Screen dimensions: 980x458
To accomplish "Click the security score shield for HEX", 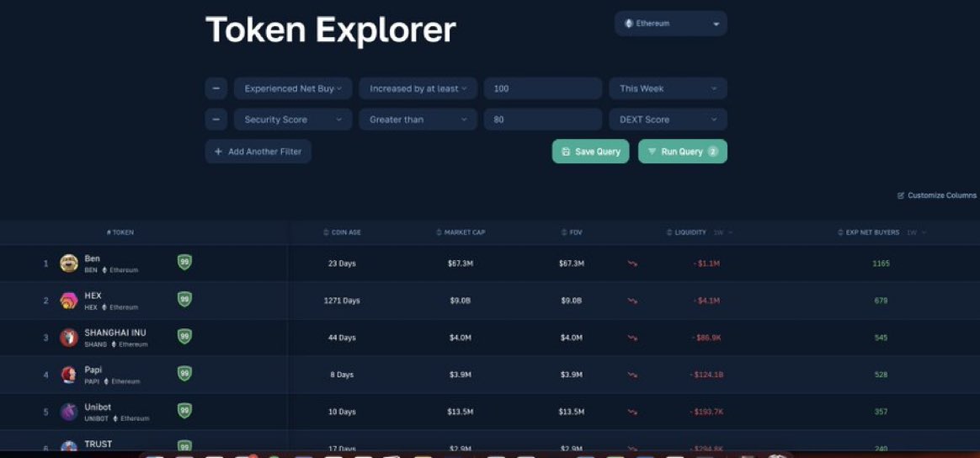I will pos(184,299).
